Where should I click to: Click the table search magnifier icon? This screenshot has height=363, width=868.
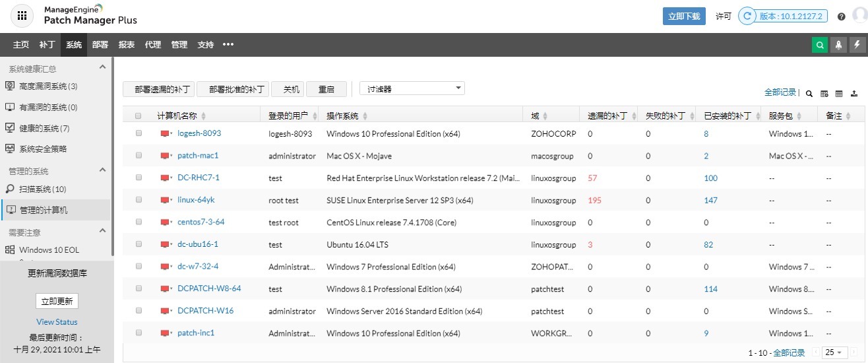[809, 94]
